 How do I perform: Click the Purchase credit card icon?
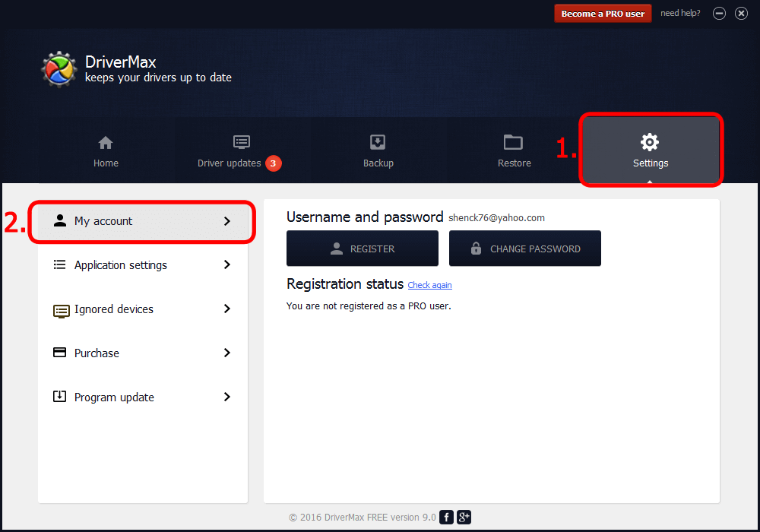click(59, 352)
